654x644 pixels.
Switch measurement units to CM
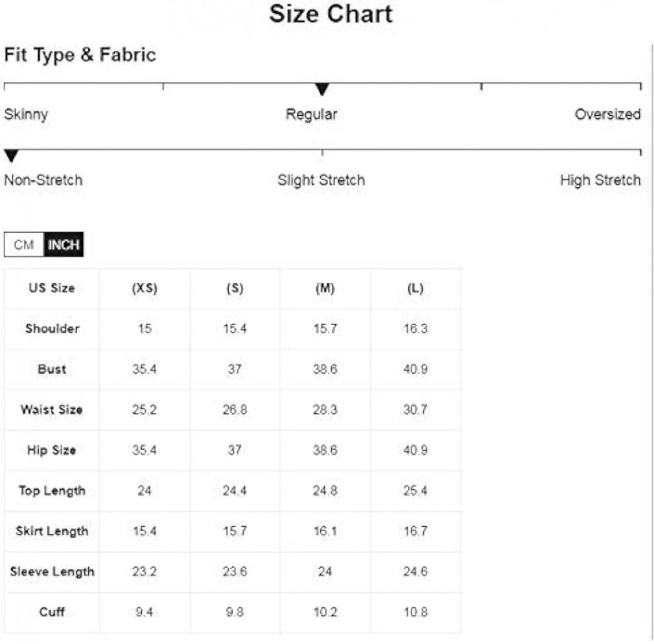pos(24,245)
